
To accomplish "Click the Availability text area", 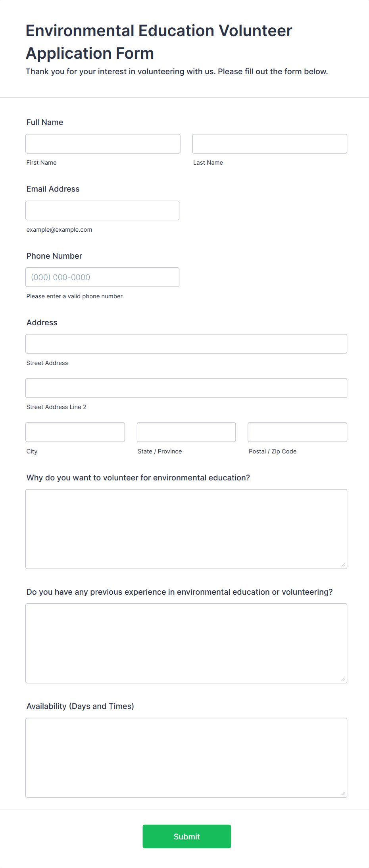I will [x=186, y=757].
